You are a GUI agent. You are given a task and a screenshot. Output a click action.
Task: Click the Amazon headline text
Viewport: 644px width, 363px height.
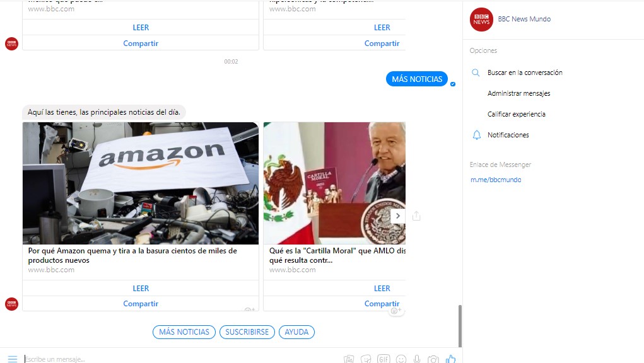tap(132, 255)
